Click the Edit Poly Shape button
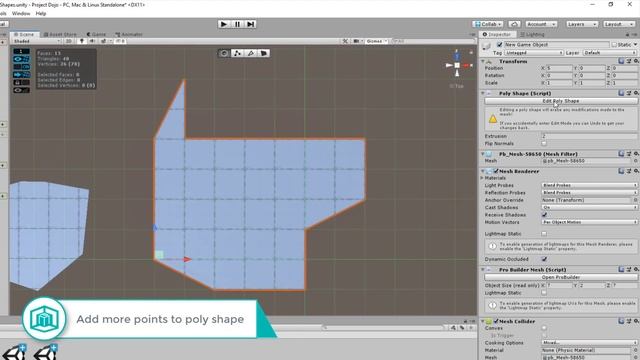Image resolution: width=640 pixels, height=360 pixels. (561, 101)
